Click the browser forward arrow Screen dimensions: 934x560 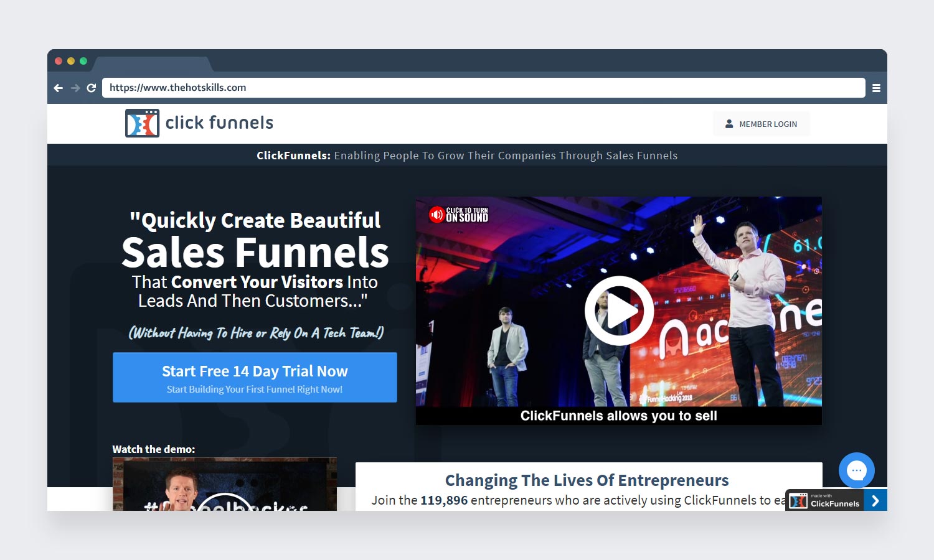[x=75, y=88]
